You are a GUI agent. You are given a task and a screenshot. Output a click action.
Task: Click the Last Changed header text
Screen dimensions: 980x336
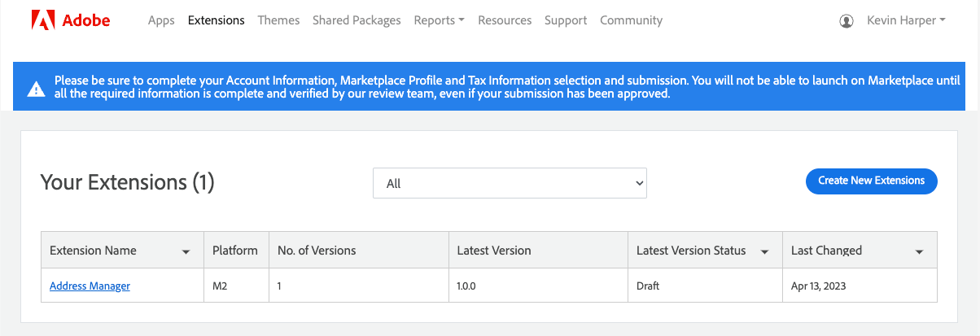[x=826, y=251]
